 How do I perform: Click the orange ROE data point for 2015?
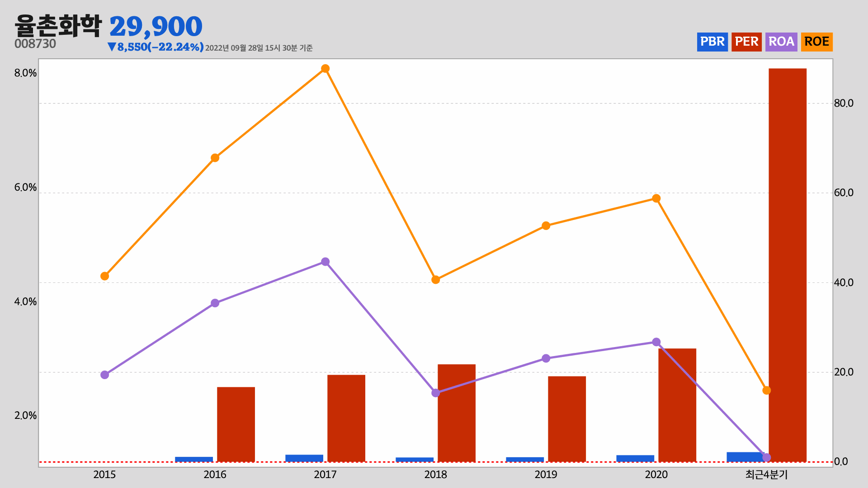(x=104, y=276)
